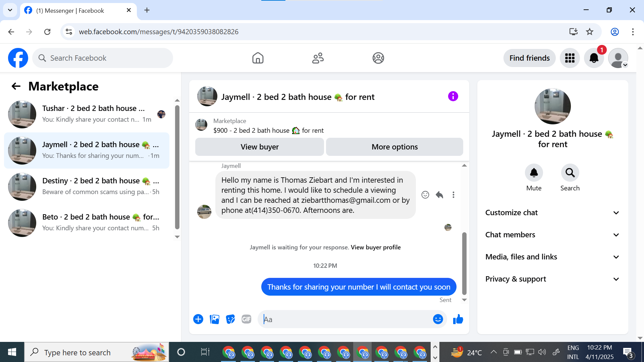
Task: Open Chrome profile icon
Action: 614,32
